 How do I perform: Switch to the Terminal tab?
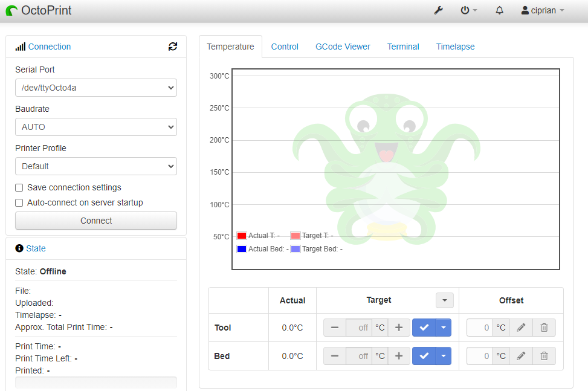403,47
